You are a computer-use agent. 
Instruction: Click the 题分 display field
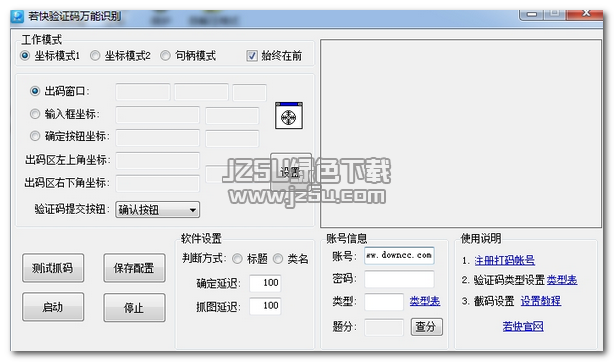point(384,327)
